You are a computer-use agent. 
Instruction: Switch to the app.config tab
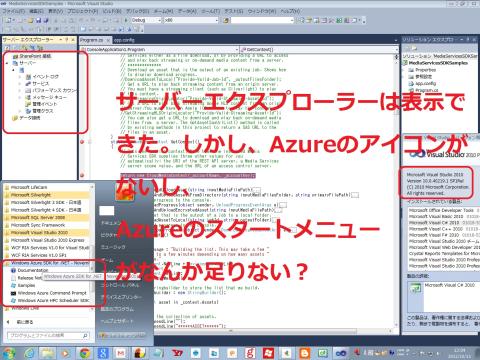pyautogui.click(x=124, y=40)
